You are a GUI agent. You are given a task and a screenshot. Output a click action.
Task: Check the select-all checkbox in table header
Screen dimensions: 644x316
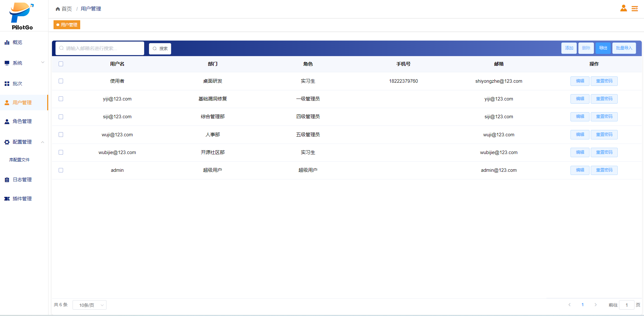click(x=61, y=64)
